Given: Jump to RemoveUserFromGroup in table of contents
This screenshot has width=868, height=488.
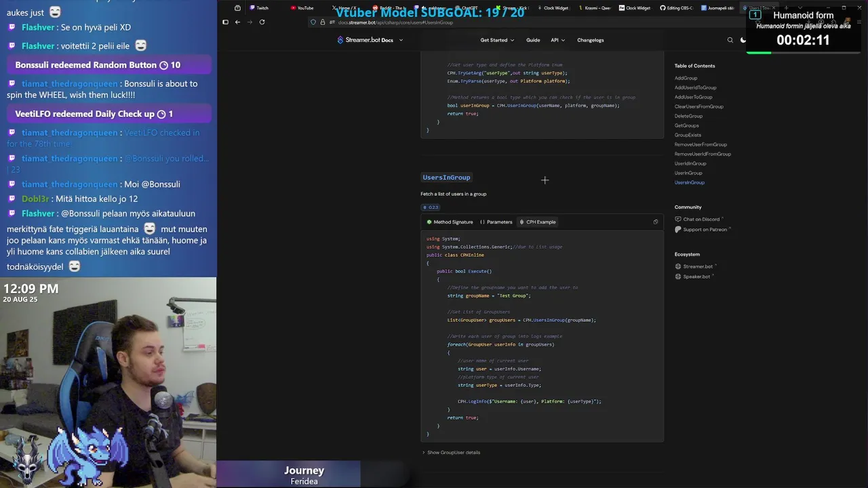Looking at the screenshot, I should tap(701, 144).
